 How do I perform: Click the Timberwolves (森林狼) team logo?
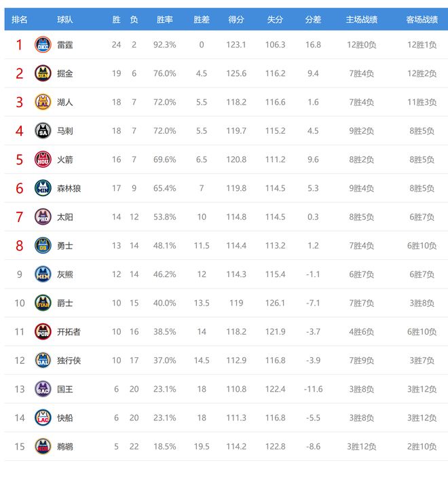point(43,188)
